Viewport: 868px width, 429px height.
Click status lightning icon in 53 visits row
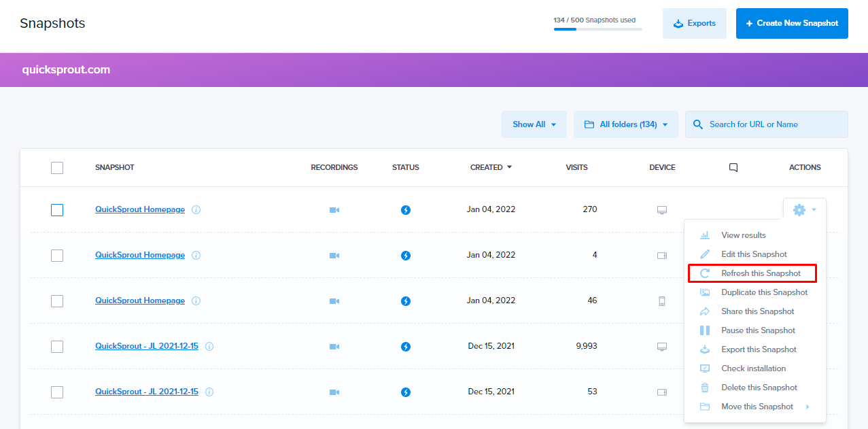(x=406, y=392)
